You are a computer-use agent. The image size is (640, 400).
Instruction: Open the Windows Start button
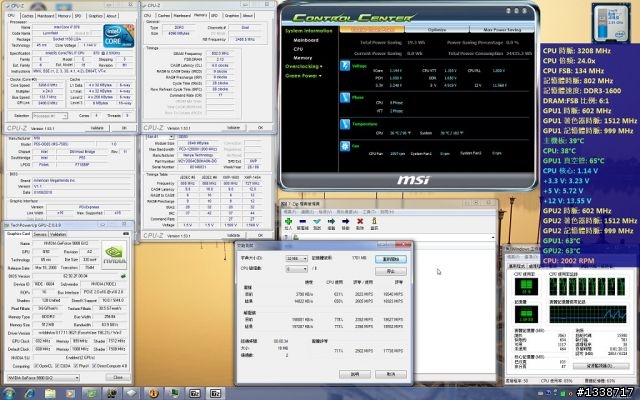pyautogui.click(x=9, y=393)
